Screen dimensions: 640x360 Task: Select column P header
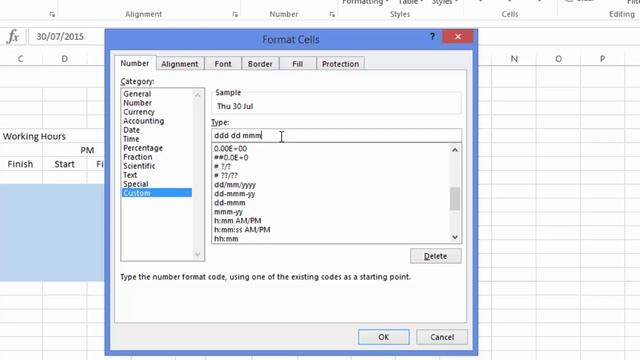pyautogui.click(x=602, y=59)
